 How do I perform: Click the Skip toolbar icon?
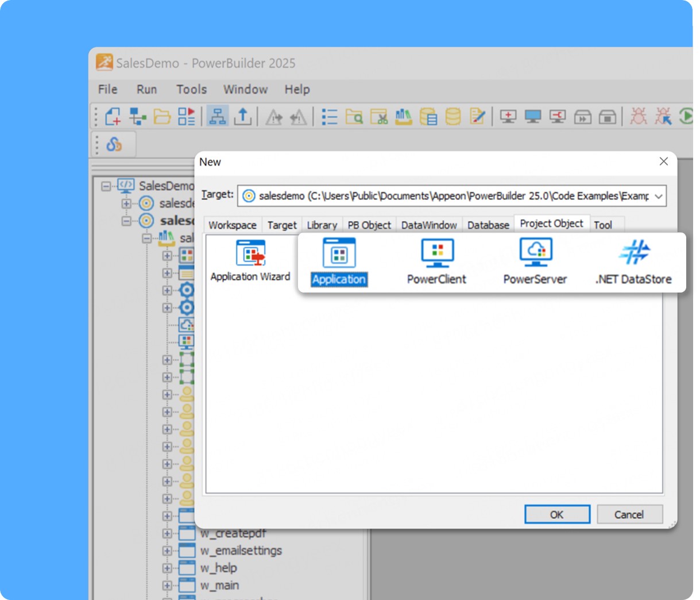[583, 117]
